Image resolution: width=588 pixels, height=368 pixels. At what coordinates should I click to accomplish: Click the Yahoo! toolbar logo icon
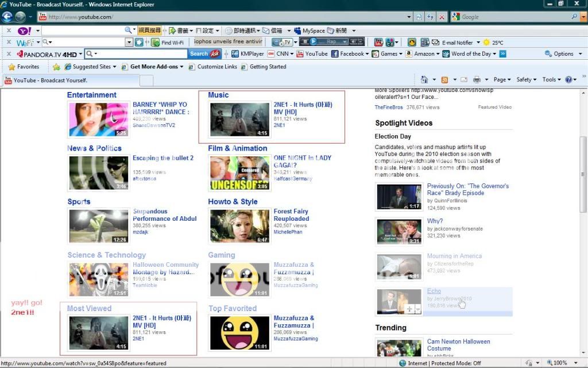pos(25,30)
